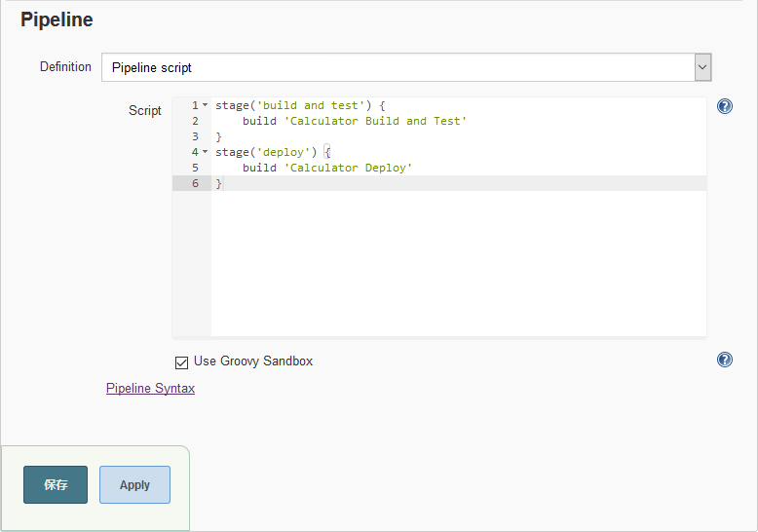Click line number 2 in the gutter
Image resolution: width=758 pixels, height=532 pixels.
(x=195, y=121)
